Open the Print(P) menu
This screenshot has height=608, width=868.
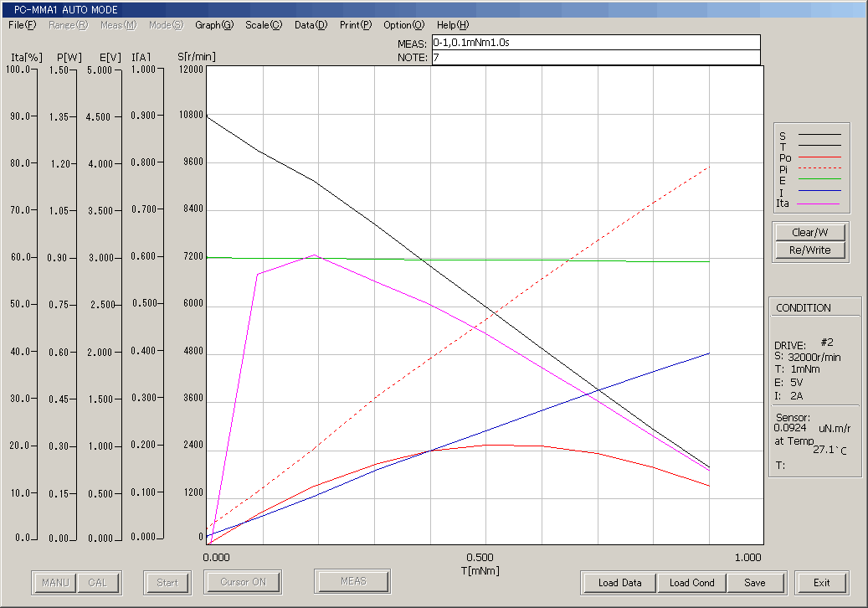[356, 25]
